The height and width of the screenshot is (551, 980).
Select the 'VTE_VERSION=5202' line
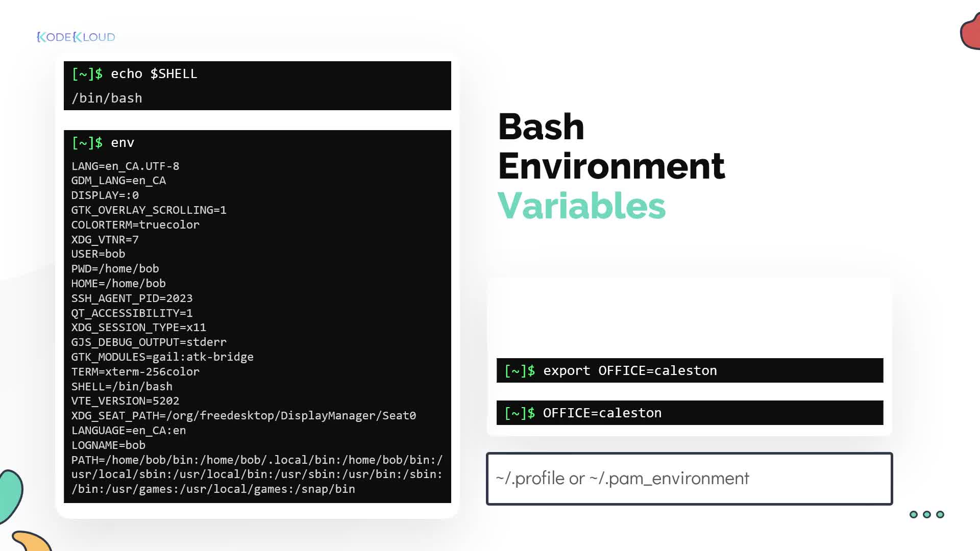click(125, 401)
